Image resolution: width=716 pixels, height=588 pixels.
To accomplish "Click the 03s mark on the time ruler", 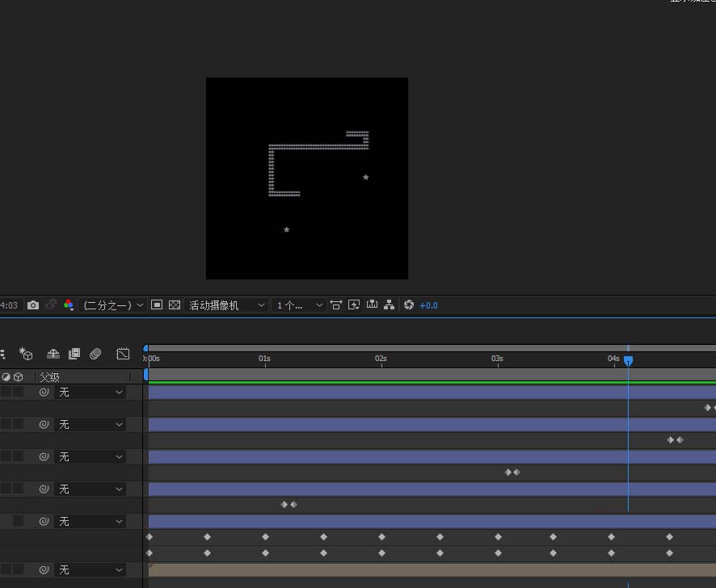I will pos(498,359).
